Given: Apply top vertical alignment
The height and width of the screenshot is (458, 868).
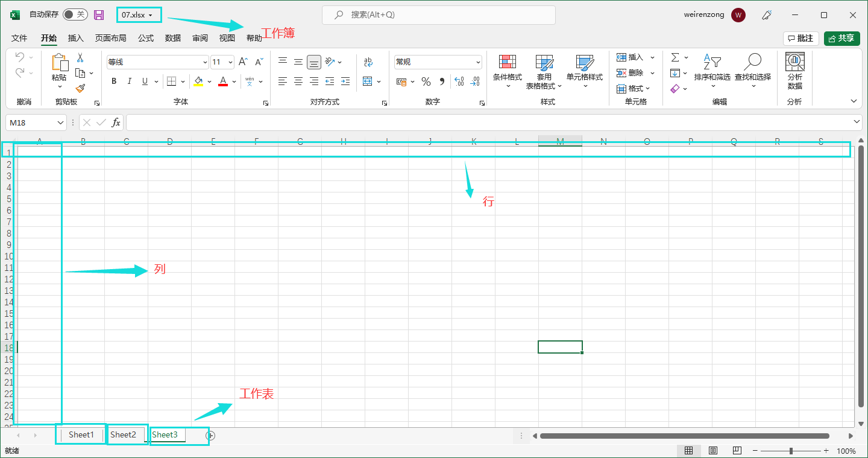Looking at the screenshot, I should click(x=282, y=62).
